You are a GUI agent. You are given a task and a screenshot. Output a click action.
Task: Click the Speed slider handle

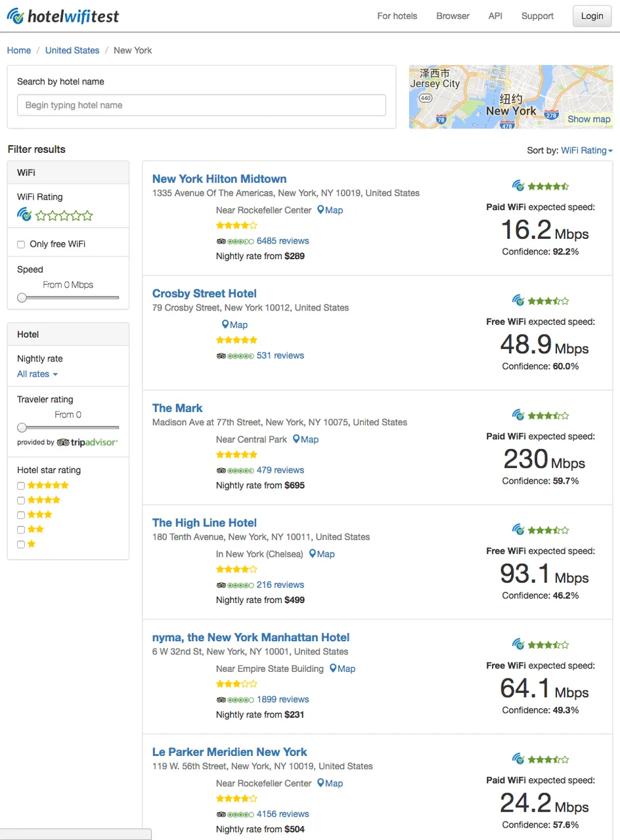pyautogui.click(x=22, y=298)
